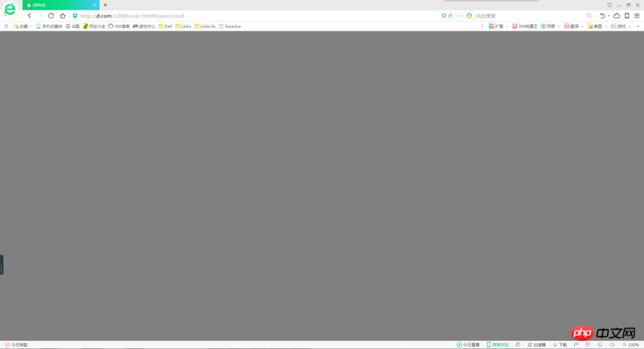Click the window square icon in the status bar
This screenshot has width=644, height=349.
click(x=600, y=345)
